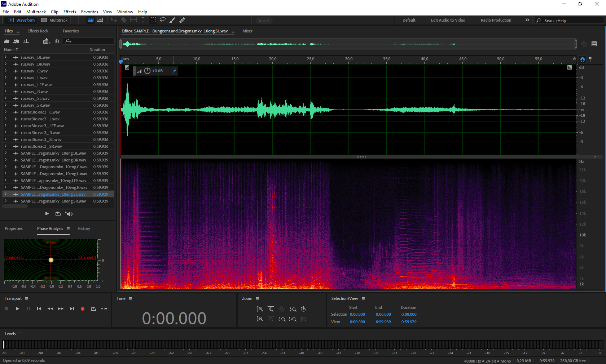This screenshot has width=606, height=364.
Task: Click the Fast Forward button
Action: pyautogui.click(x=61, y=309)
